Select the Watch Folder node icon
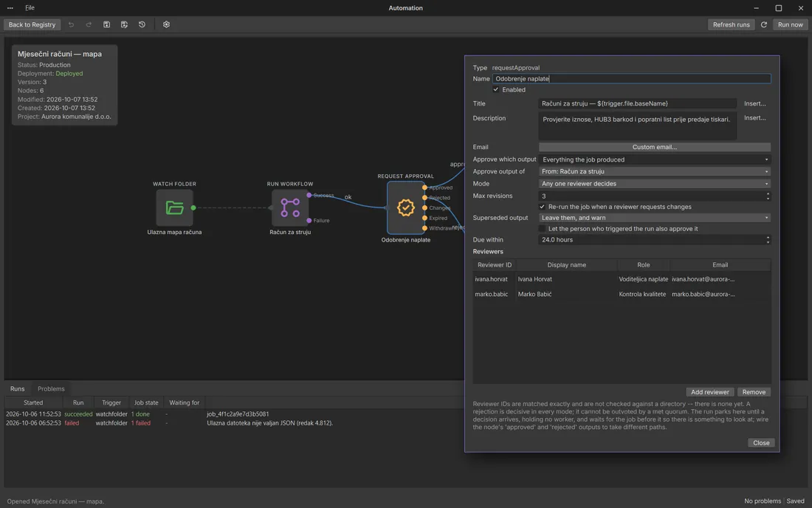Image resolution: width=812 pixels, height=508 pixels. [174, 207]
